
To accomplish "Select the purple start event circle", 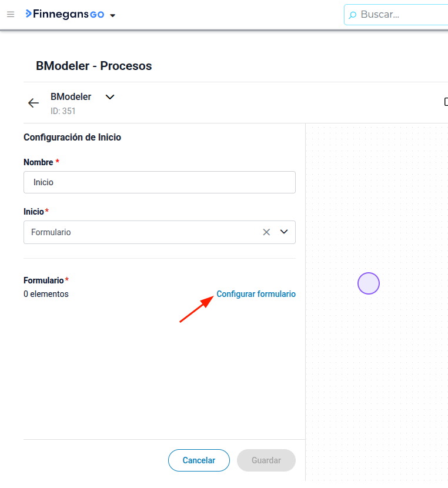I will coord(369,283).
